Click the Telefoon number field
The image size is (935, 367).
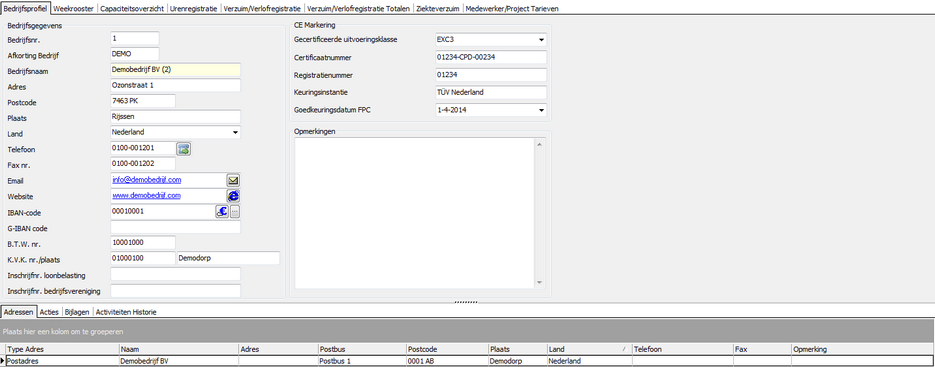coord(143,149)
